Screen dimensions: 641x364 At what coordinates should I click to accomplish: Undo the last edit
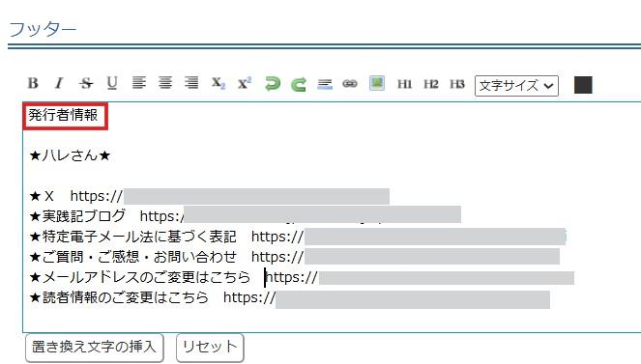273,84
